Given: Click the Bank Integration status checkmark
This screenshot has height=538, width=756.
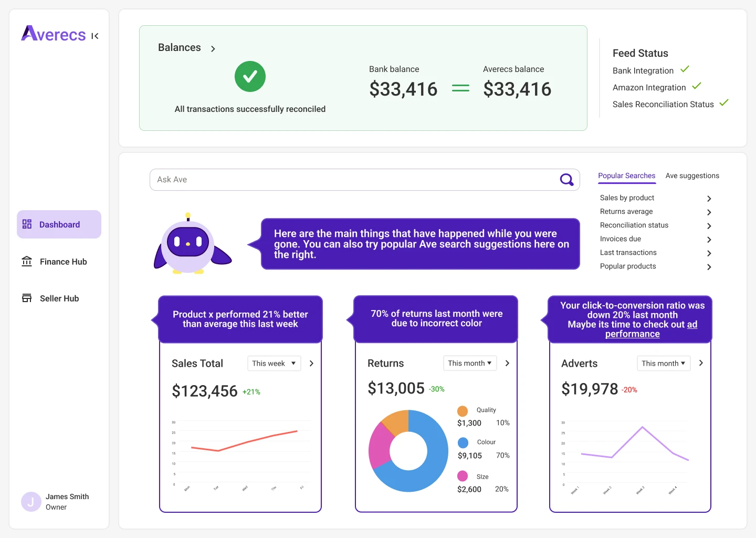Looking at the screenshot, I should click(x=685, y=69).
